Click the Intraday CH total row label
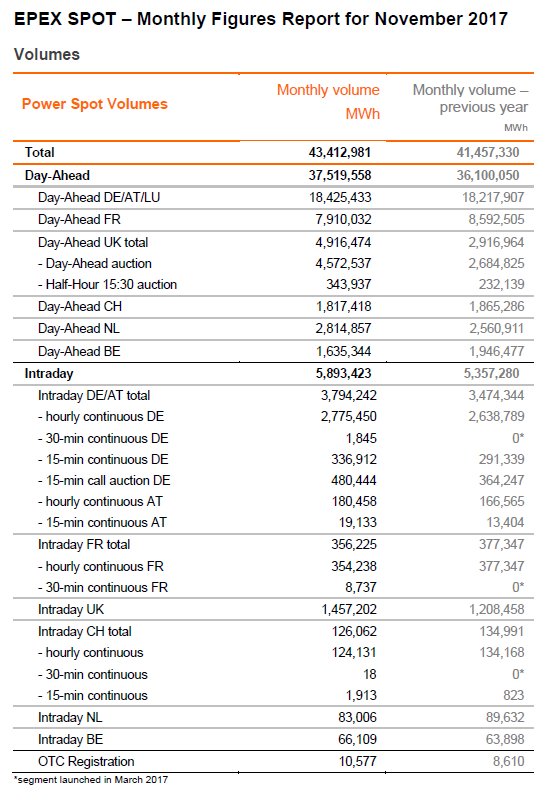Image resolution: width=550 pixels, height=801 pixels. point(85,631)
